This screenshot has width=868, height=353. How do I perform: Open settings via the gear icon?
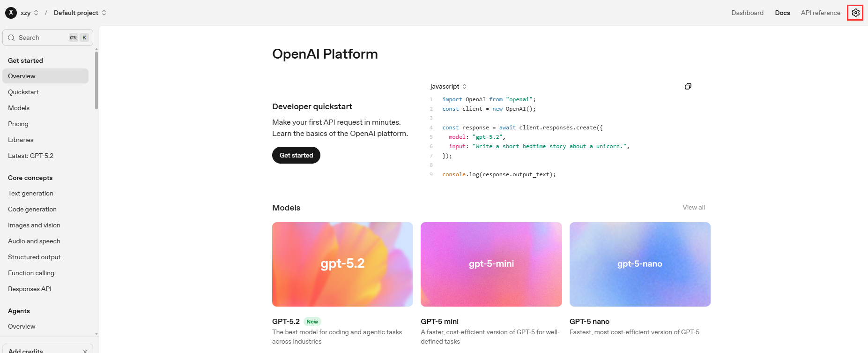855,13
